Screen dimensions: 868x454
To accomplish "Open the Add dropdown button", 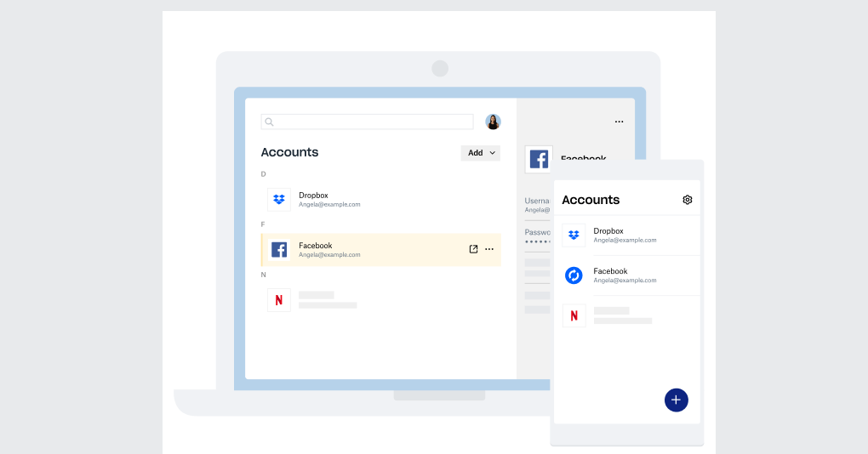I will [x=481, y=153].
